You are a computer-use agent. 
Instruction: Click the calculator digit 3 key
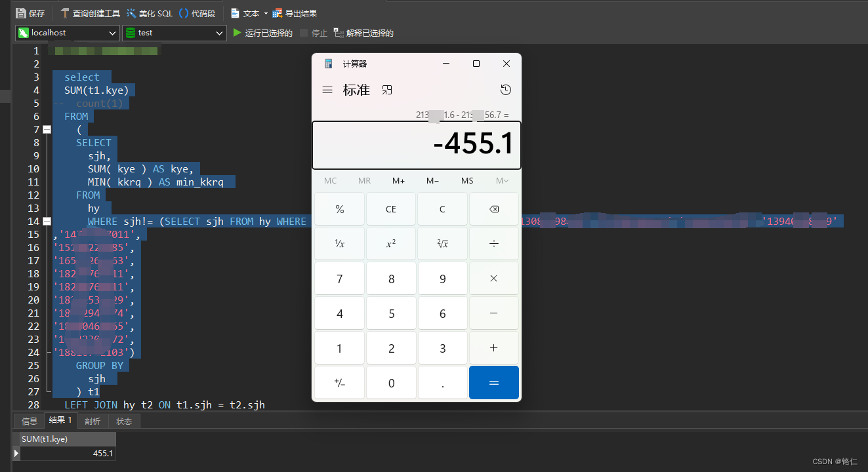point(442,348)
